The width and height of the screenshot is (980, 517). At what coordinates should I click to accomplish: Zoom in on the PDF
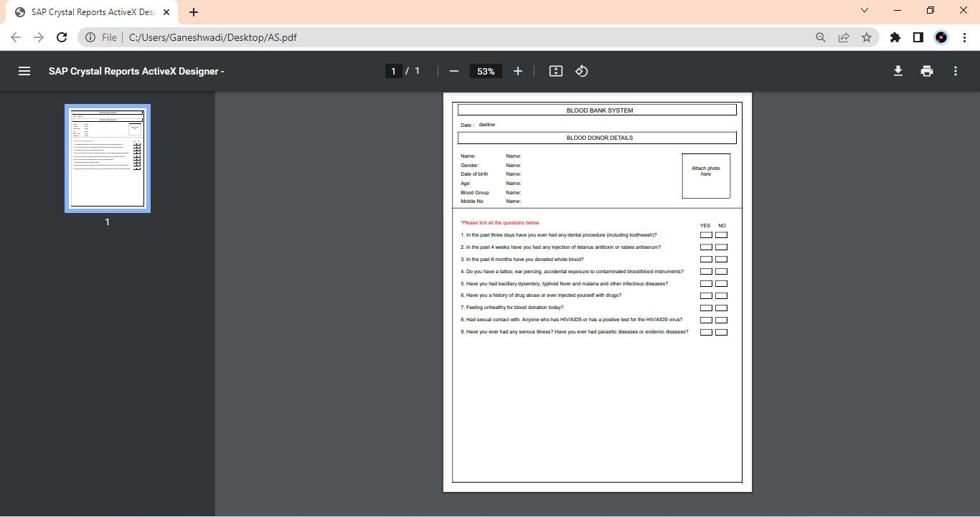tap(518, 71)
